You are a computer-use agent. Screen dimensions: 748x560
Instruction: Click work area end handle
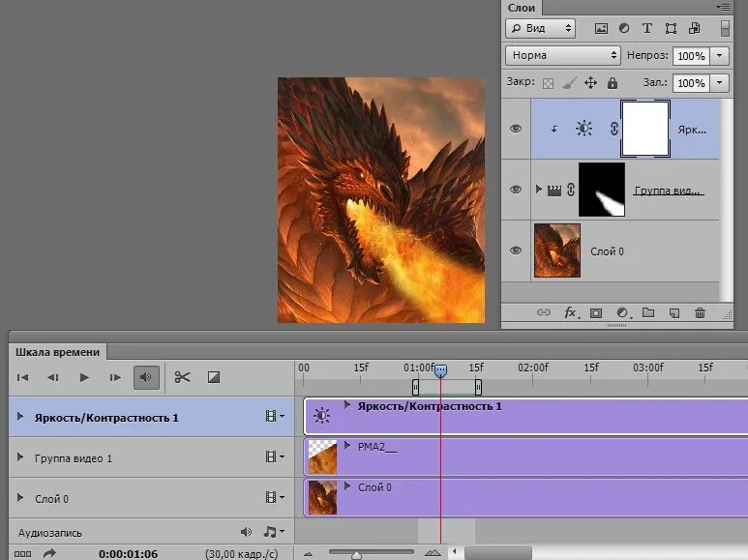(478, 387)
